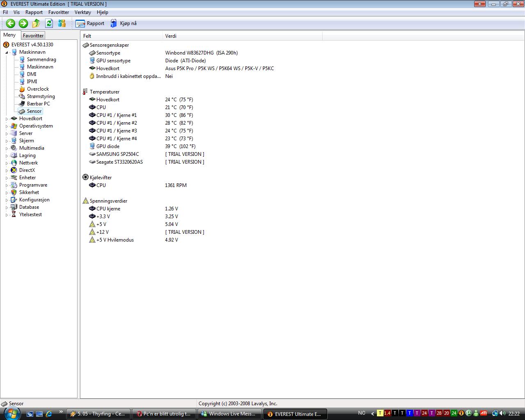The height and width of the screenshot is (420, 525).
Task: Click the two-people users toolbar icon
Action: 62,23
